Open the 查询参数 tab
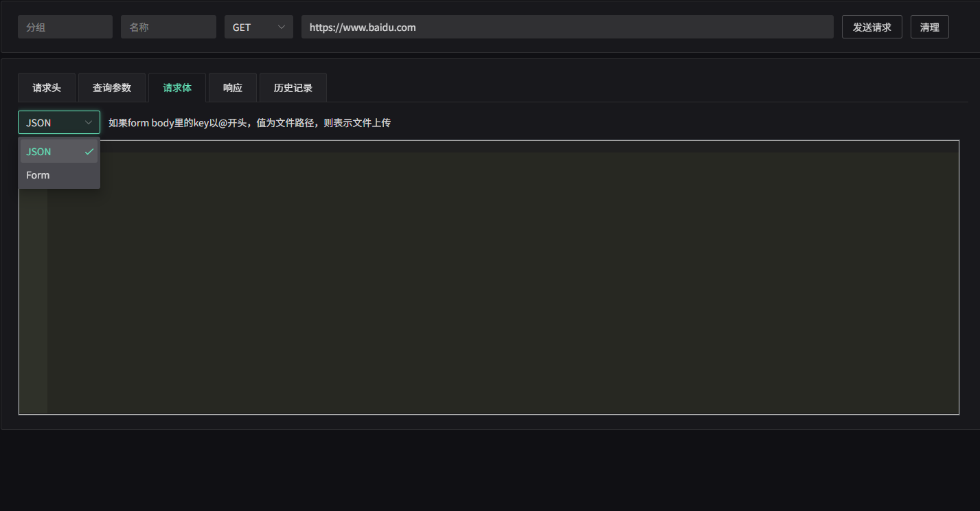980x511 pixels. (112, 88)
